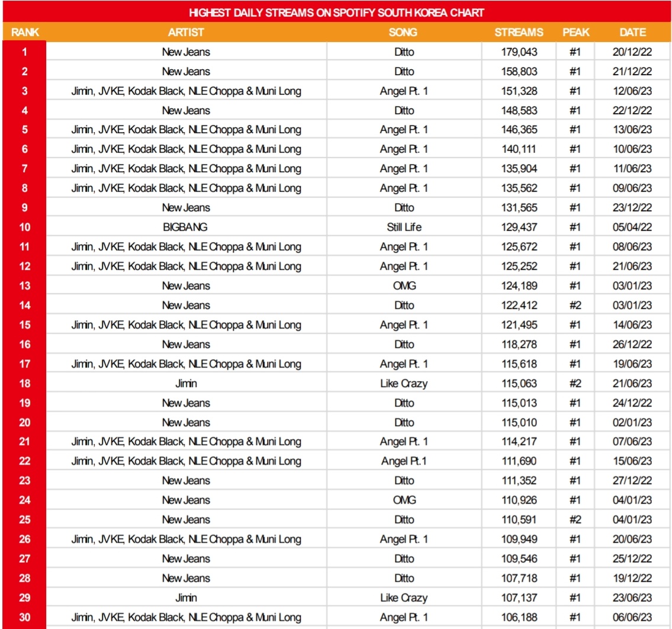Viewport: 672px width, 629px height.
Task: Select the date 24/12/22
Action: coord(632,403)
